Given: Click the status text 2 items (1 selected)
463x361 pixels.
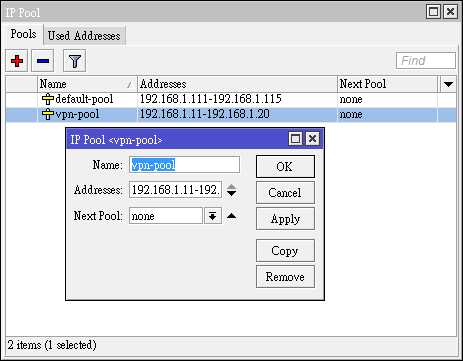Looking at the screenshot, I should point(52,345).
